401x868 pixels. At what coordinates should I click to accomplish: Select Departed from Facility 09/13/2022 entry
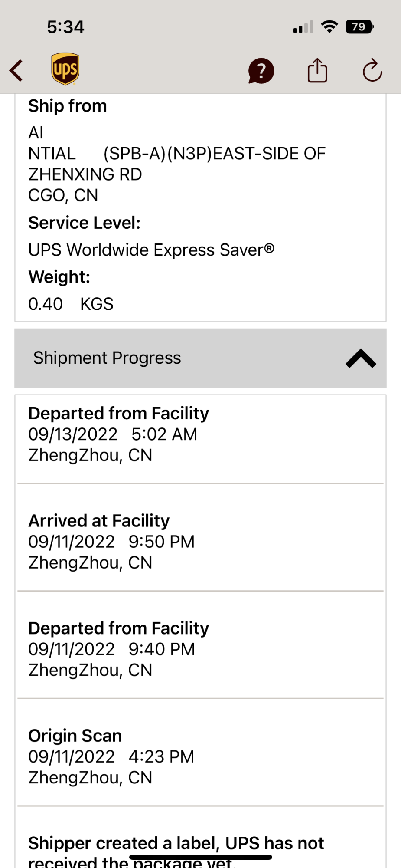coord(118,434)
